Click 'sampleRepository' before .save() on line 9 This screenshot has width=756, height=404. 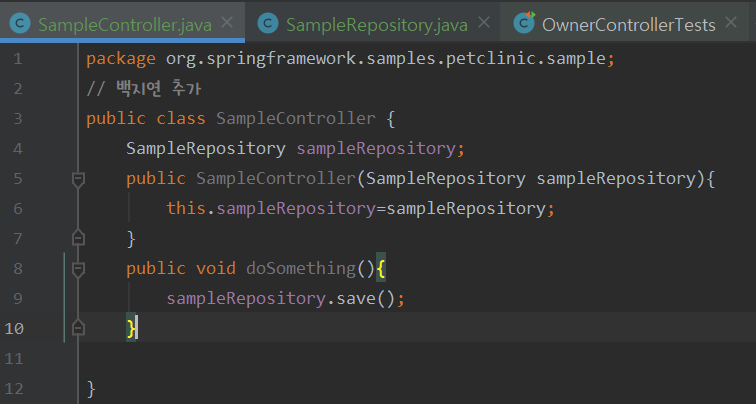click(x=246, y=298)
